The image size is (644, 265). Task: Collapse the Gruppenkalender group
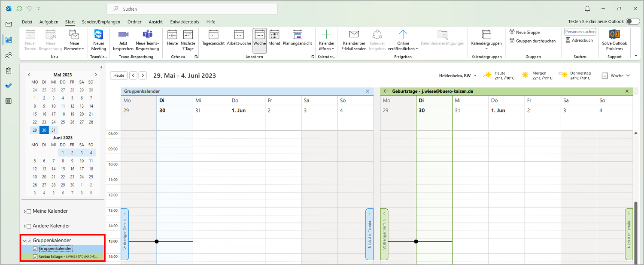click(x=24, y=241)
